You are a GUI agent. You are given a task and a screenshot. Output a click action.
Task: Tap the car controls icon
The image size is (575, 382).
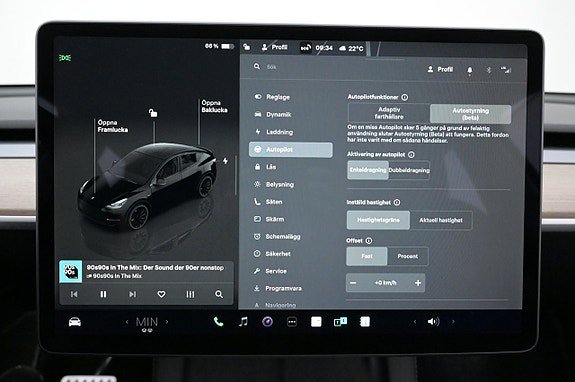pos(75,322)
